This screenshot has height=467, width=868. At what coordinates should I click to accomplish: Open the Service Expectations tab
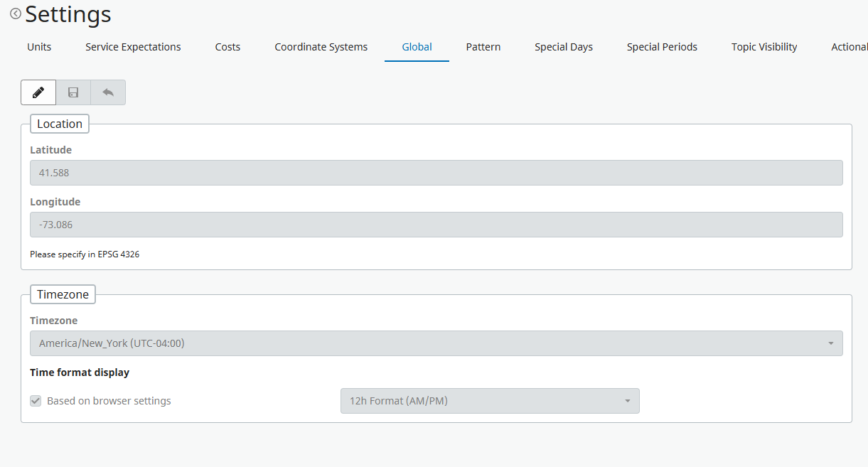click(133, 47)
